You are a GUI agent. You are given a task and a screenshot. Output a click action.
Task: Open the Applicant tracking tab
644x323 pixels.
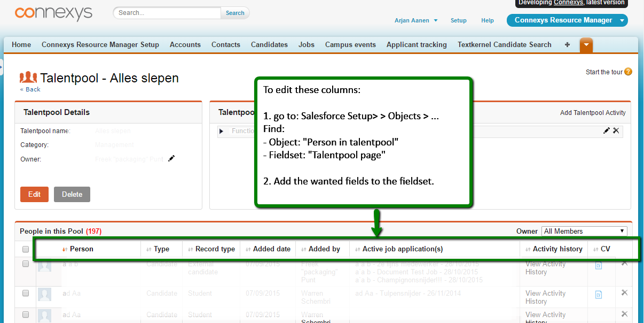click(417, 45)
